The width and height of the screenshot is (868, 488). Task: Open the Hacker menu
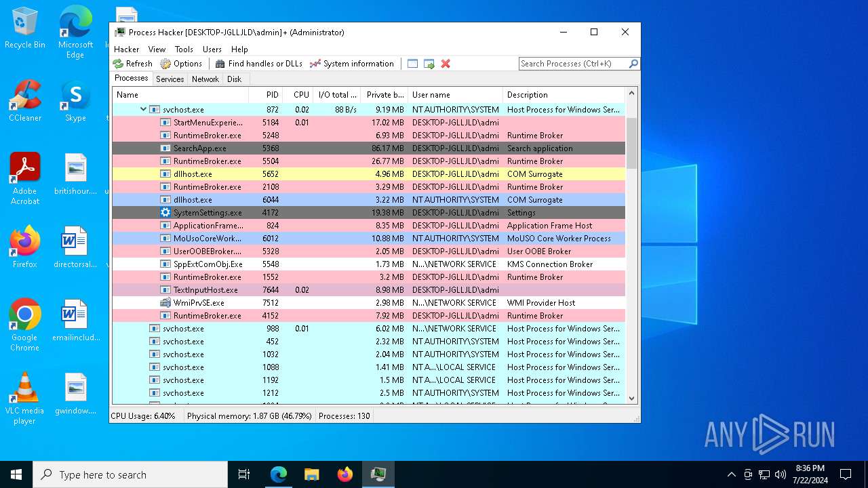pyautogui.click(x=127, y=49)
